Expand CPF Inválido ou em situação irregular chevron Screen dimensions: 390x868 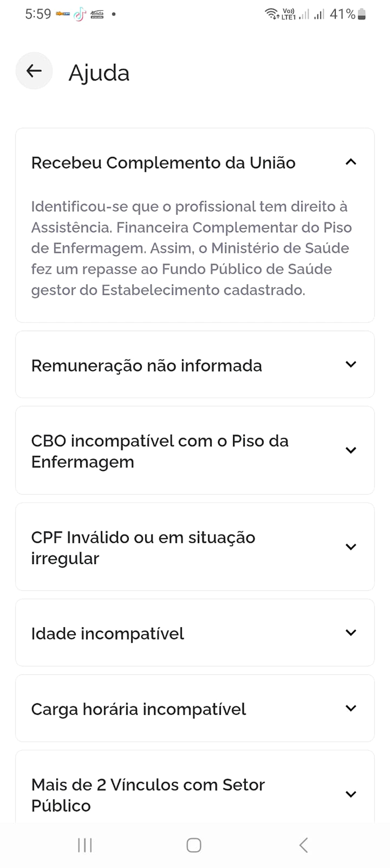[350, 547]
